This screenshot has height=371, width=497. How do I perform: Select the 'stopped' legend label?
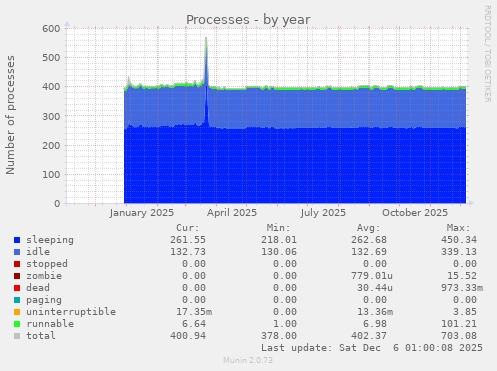click(x=47, y=264)
